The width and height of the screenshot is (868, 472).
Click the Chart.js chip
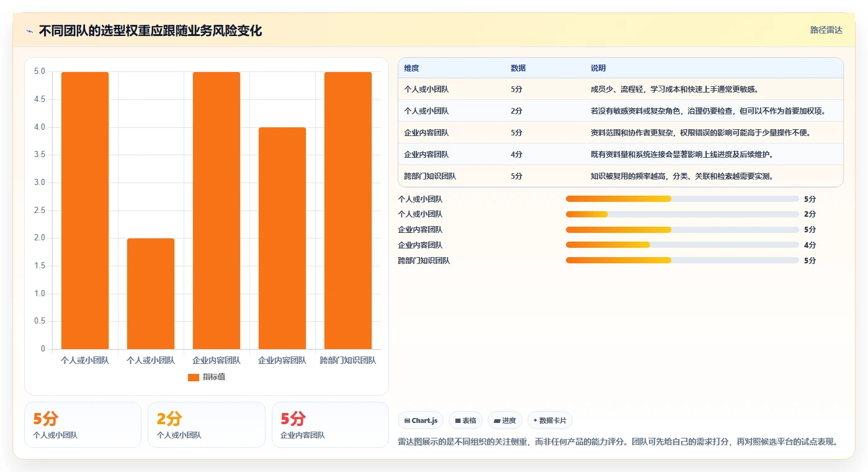pos(421,420)
